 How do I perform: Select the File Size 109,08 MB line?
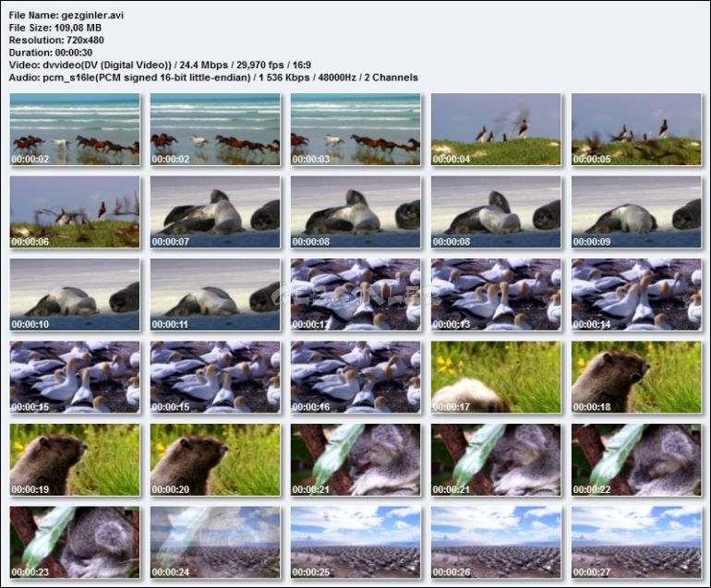coord(55,28)
